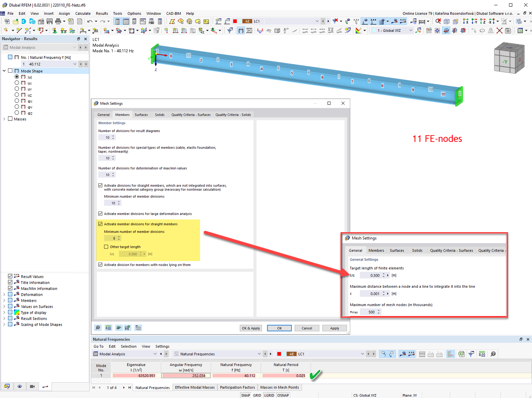Click the result diagrams divisions stepper
This screenshot has width=532, height=398.
(x=113, y=137)
